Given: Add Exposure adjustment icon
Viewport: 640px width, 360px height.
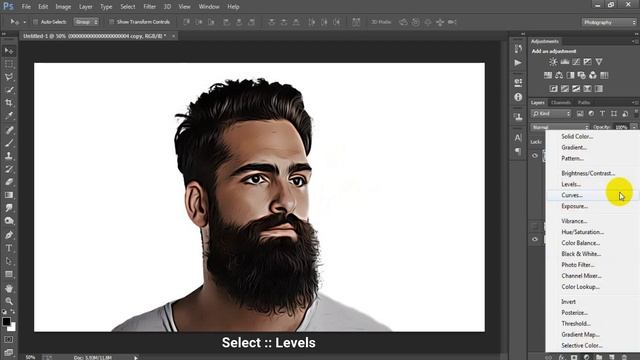Looking at the screenshot, I should (587, 62).
